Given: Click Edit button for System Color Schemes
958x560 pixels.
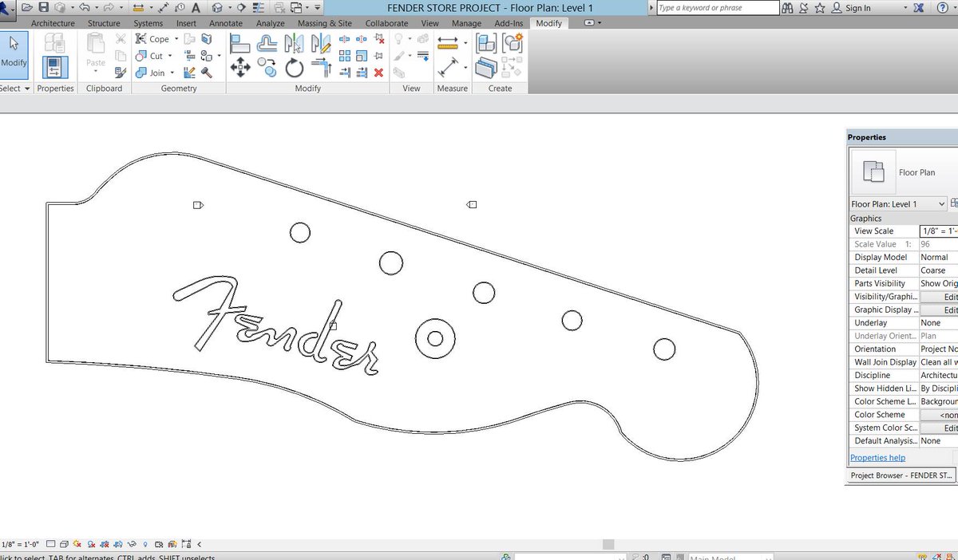Looking at the screenshot, I should pos(939,428).
